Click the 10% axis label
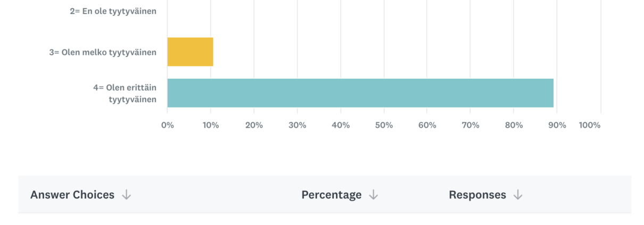Viewport: 644px width, 225px height. [x=211, y=126]
